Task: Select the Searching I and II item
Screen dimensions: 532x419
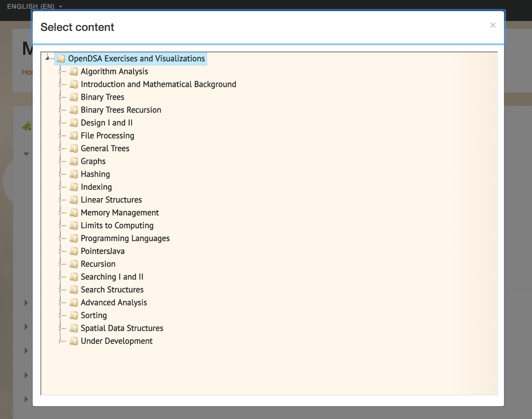Action: (x=112, y=277)
